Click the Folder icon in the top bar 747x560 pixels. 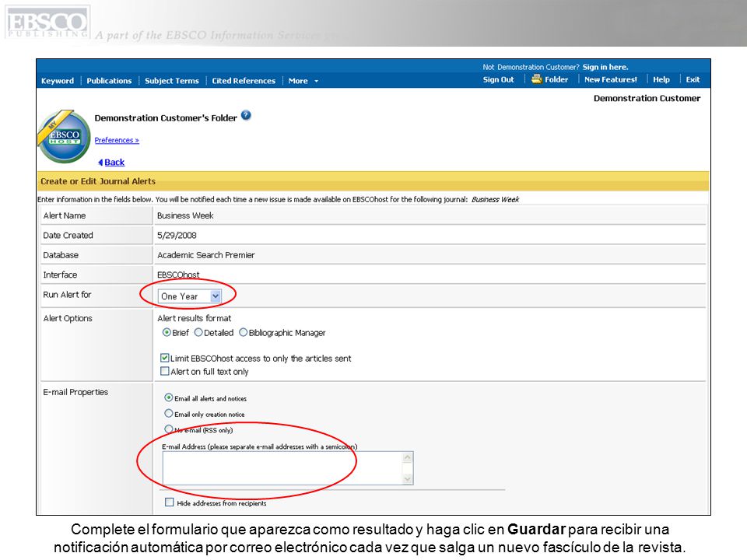[536, 79]
